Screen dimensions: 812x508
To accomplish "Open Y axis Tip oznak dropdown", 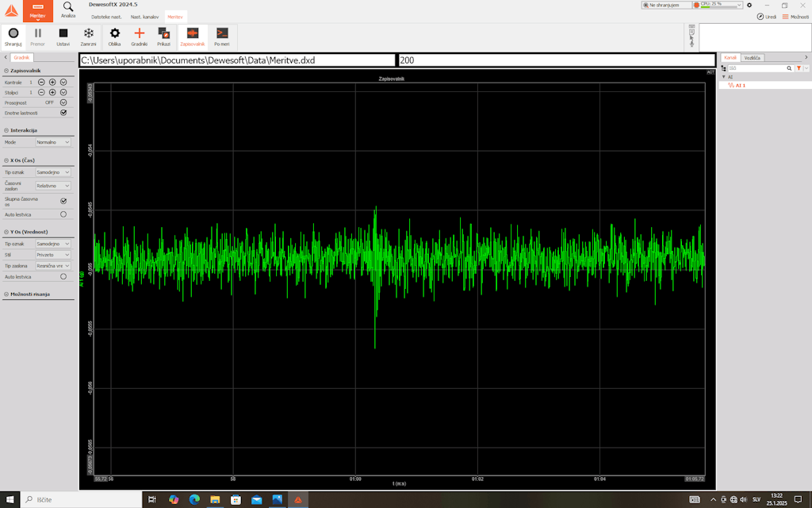I will pos(53,244).
